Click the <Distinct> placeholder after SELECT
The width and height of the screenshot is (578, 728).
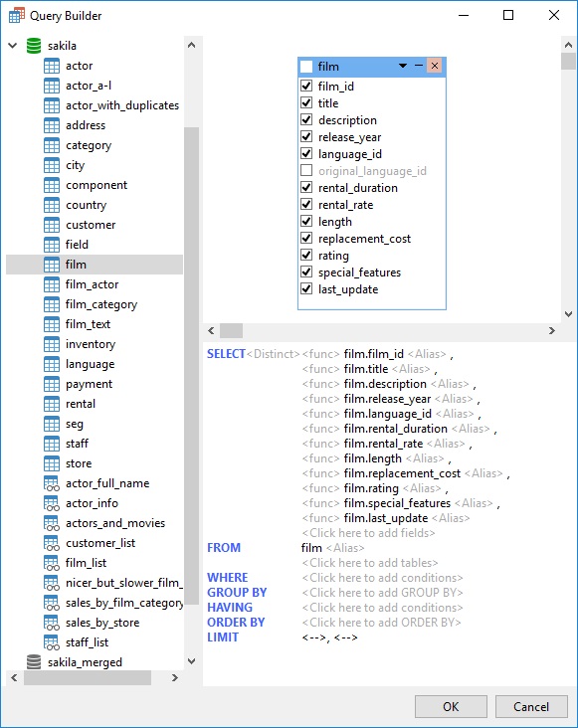273,354
